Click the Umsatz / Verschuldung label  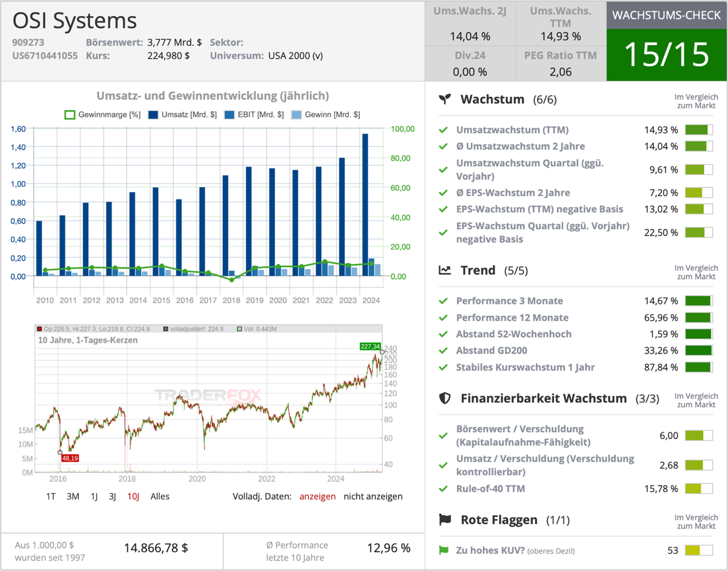(545, 465)
